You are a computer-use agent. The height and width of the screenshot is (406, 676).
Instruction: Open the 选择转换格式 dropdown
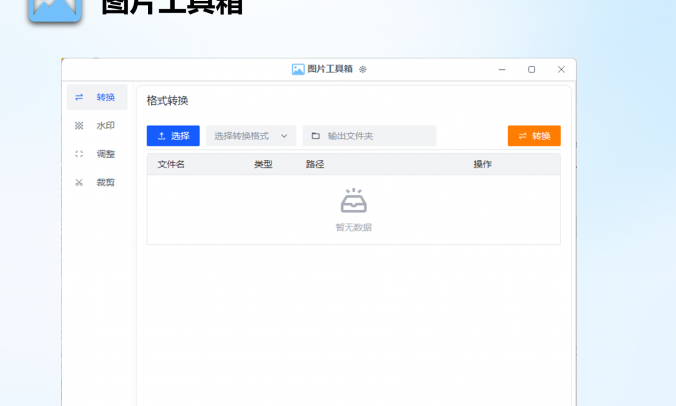(251, 136)
